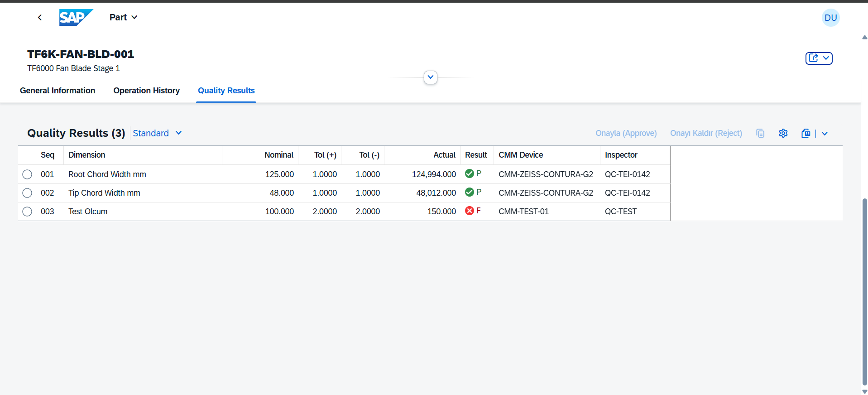
Task: Click QC-TEI-0142 in row 002
Action: coord(628,193)
